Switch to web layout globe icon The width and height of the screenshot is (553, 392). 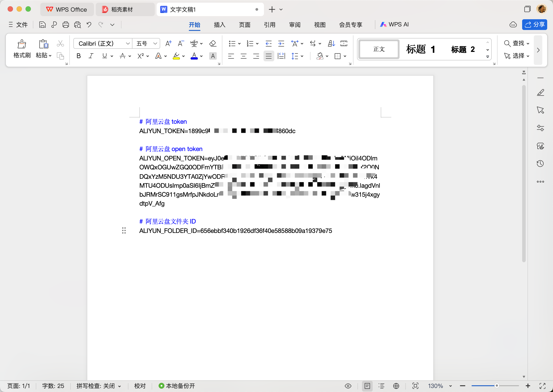pos(396,386)
